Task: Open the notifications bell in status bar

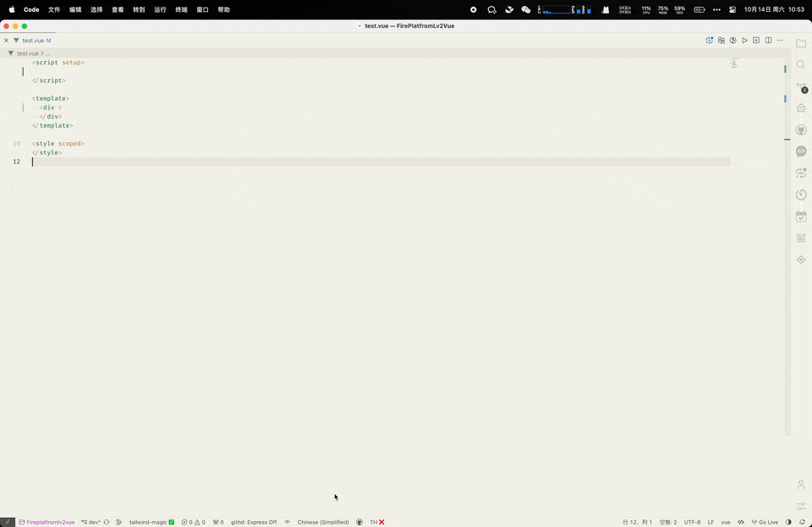Action: (802, 522)
